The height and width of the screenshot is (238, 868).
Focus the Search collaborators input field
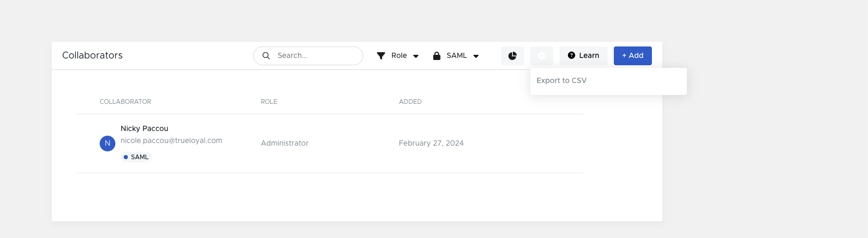coord(308,56)
